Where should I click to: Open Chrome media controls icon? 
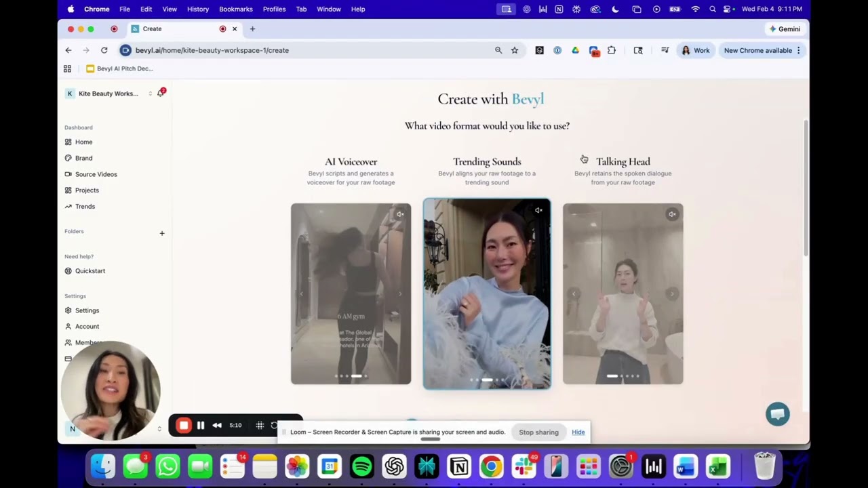pos(665,50)
